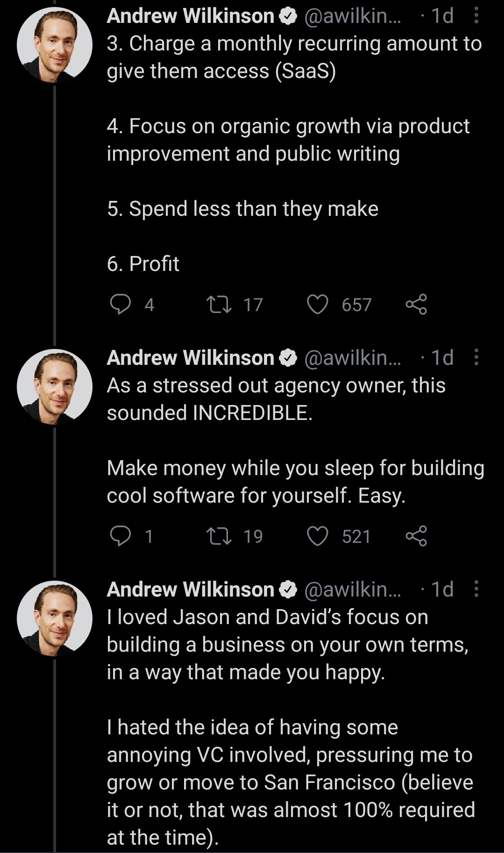Image resolution: width=504 pixels, height=853 pixels.
Task: Retweet the tweet with 19 retweets
Action: pyautogui.click(x=219, y=536)
